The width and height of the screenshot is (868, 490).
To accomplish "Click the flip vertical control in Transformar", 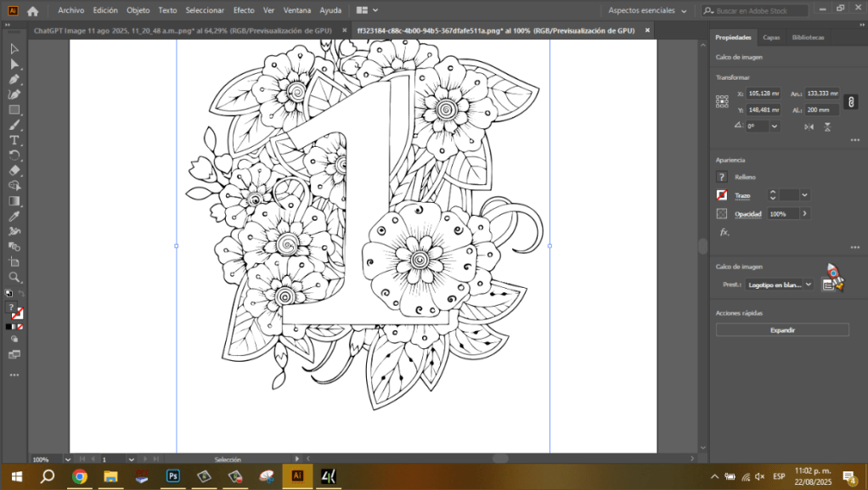I will (x=827, y=127).
